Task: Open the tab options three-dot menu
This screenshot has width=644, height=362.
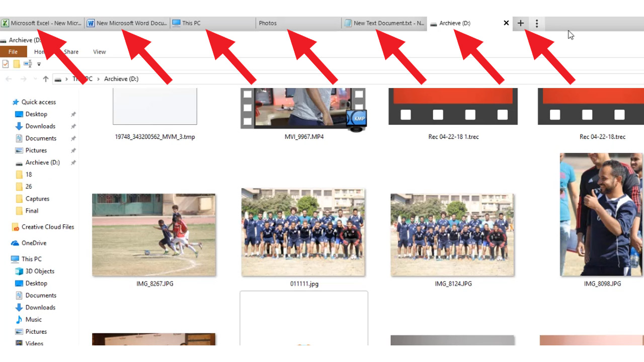Action: 536,23
